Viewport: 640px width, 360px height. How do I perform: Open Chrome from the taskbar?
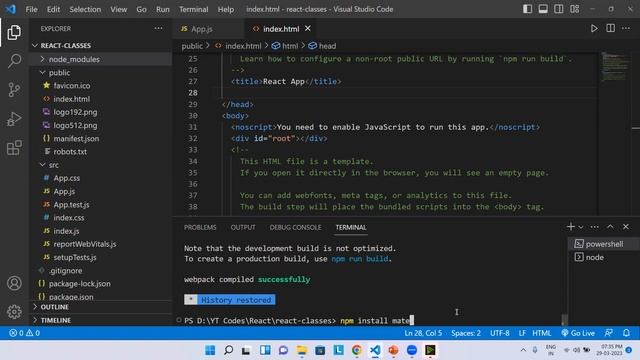point(357,350)
